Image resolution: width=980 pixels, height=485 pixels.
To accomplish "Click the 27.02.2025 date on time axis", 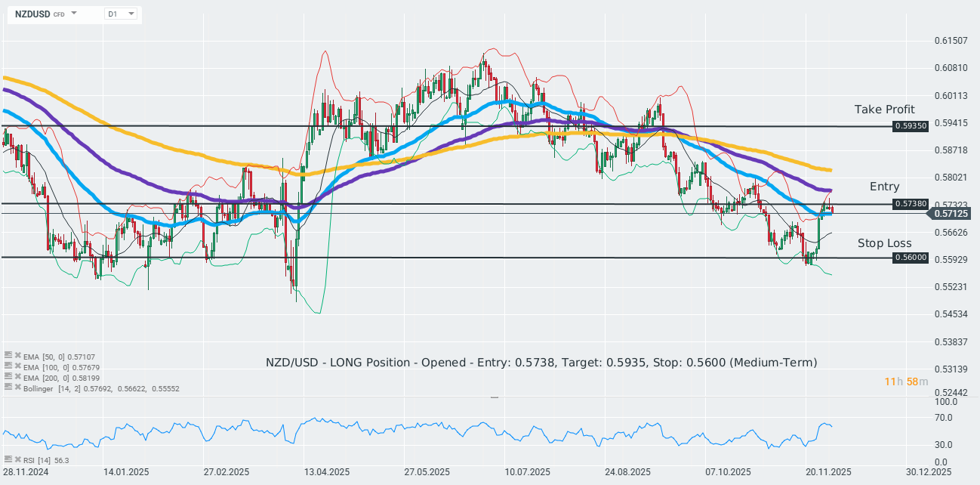I will click(227, 471).
